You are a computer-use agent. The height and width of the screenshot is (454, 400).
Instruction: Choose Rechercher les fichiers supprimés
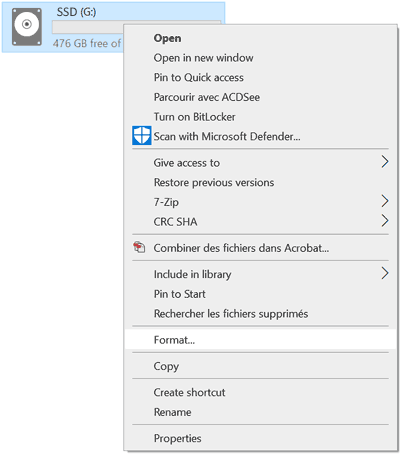(x=260, y=314)
